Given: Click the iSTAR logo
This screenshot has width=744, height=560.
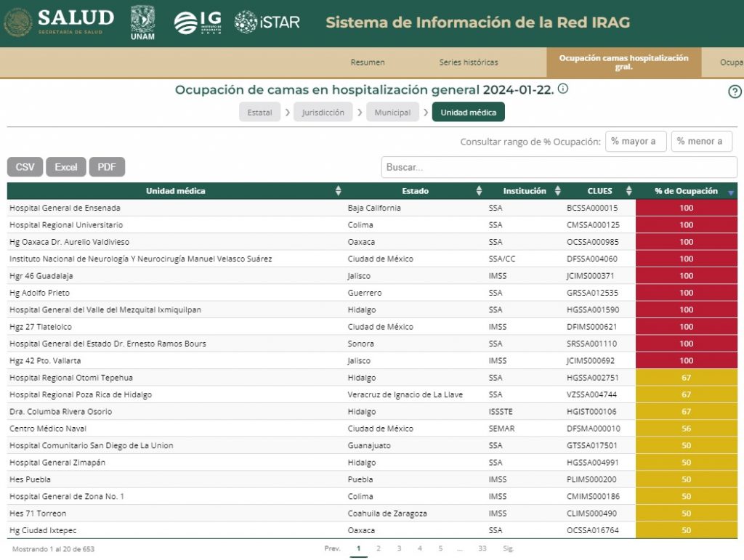Looking at the screenshot, I should tap(267, 23).
